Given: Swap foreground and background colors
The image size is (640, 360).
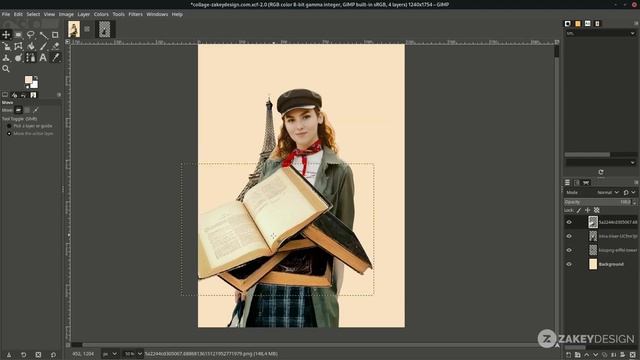Looking at the screenshot, I should 36,77.
